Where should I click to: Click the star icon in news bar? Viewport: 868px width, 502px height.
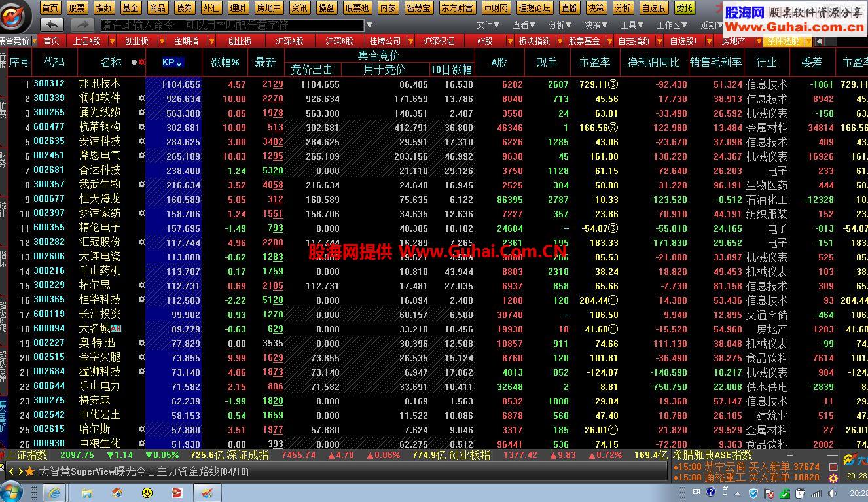[30, 471]
